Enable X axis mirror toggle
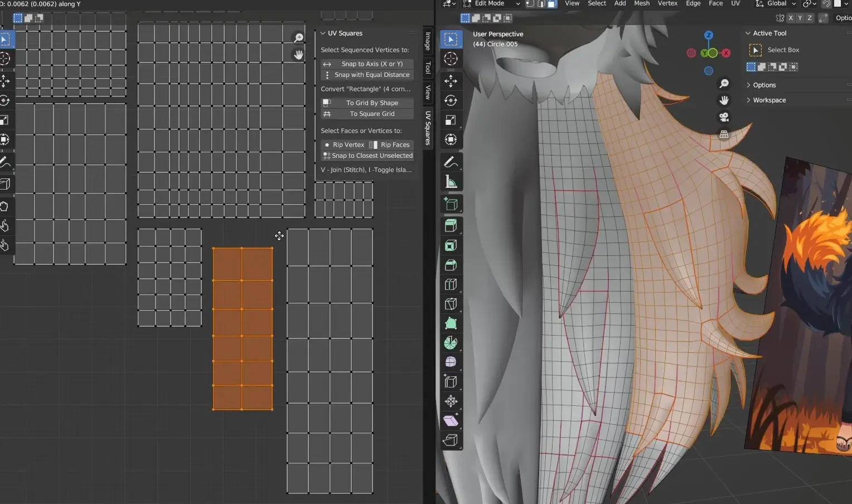852x504 pixels. 791,18
